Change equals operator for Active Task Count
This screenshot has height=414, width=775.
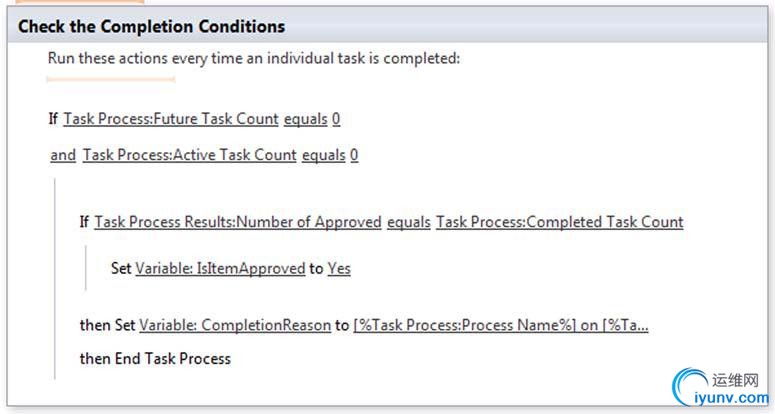point(324,155)
